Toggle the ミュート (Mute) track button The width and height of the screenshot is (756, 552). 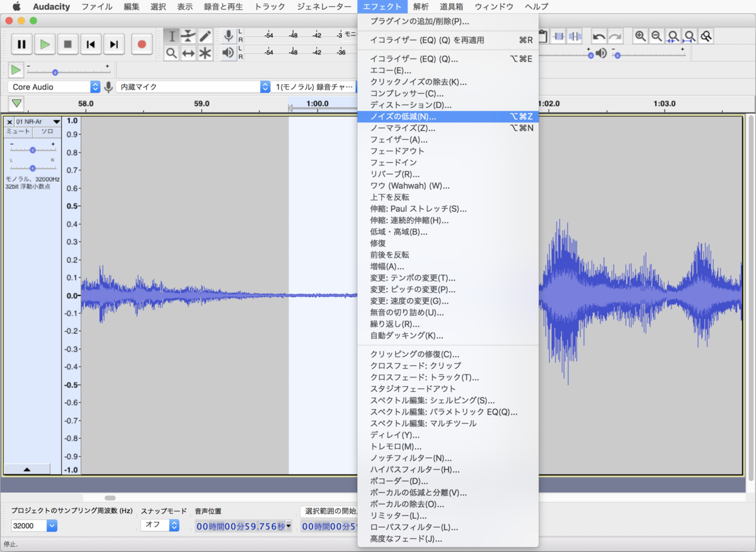[x=18, y=132]
